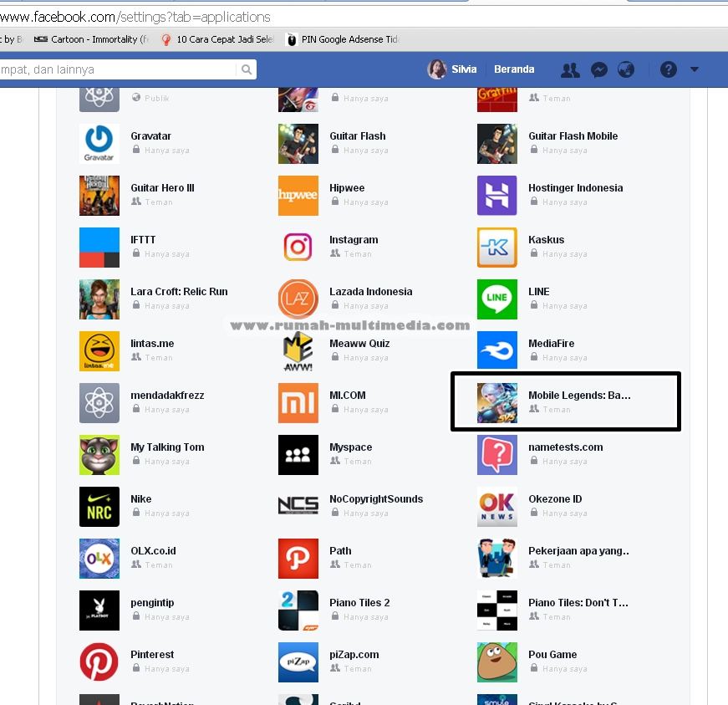Open the Lazada Indonesia name link
Image resolution: width=728 pixels, height=705 pixels.
pyautogui.click(x=371, y=292)
